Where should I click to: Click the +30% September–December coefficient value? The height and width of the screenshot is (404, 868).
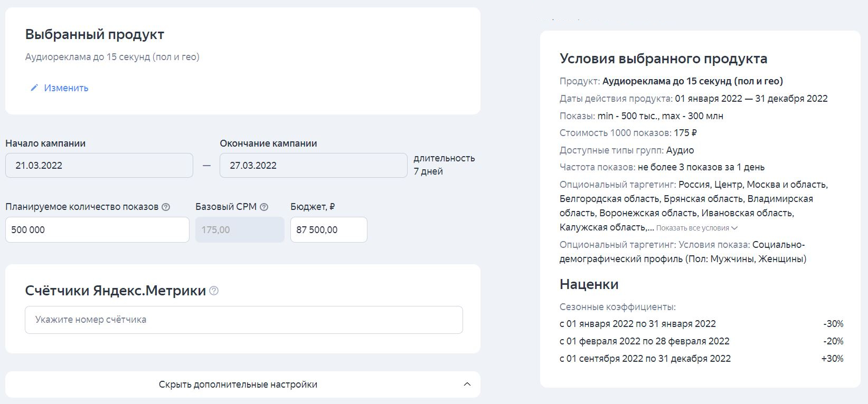coord(832,359)
